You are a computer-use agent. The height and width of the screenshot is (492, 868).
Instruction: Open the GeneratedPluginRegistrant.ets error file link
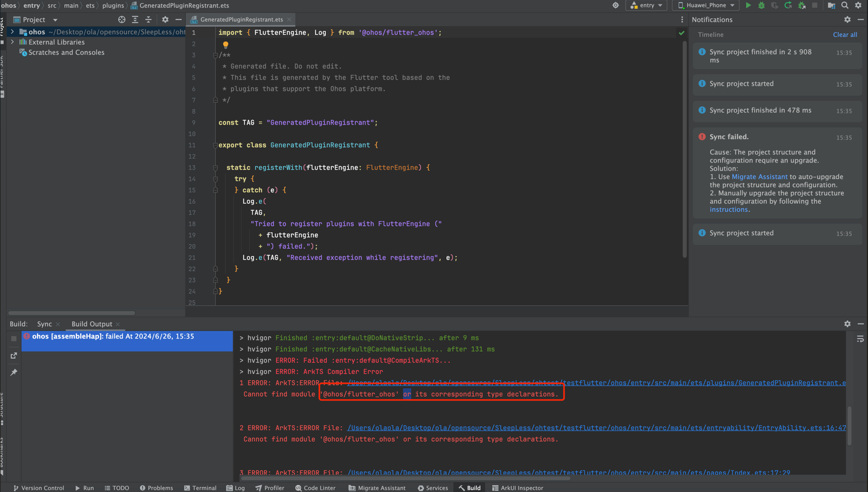tap(596, 383)
